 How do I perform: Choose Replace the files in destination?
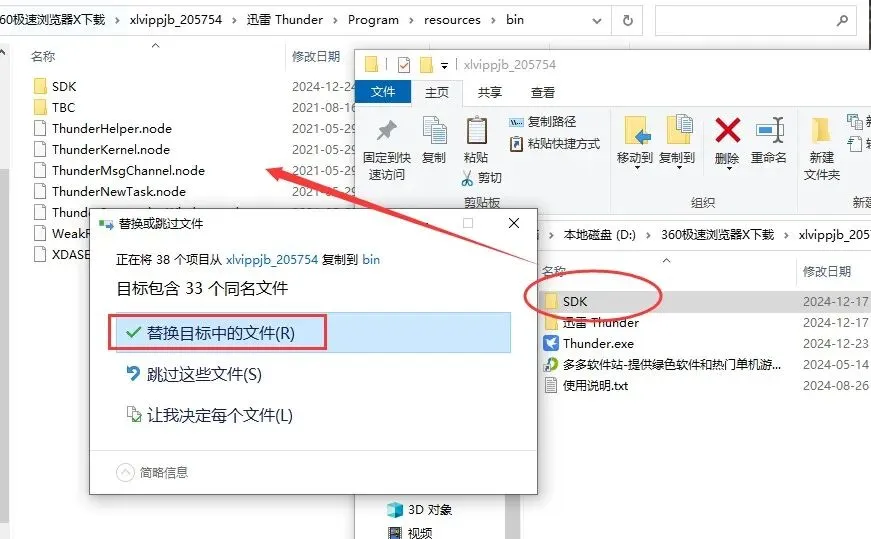click(x=309, y=333)
